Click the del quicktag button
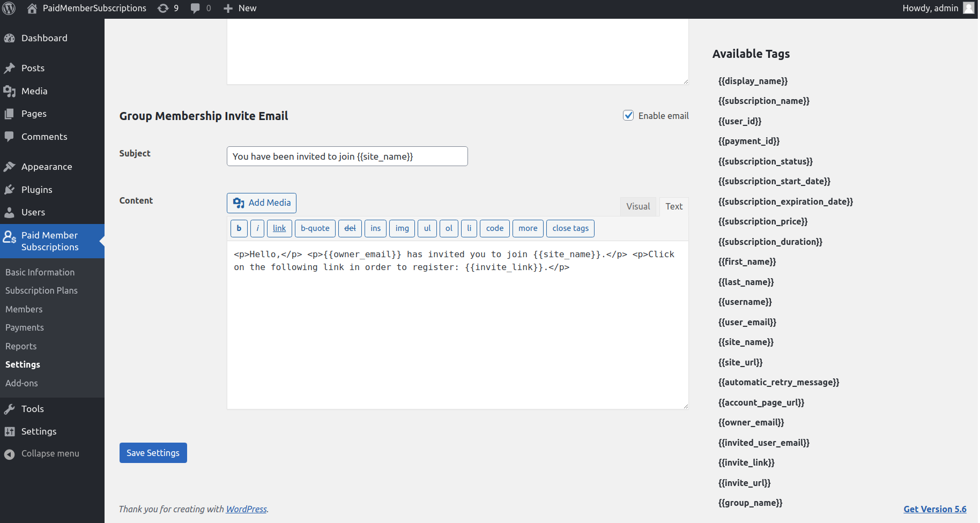The image size is (980, 523). [x=350, y=228]
